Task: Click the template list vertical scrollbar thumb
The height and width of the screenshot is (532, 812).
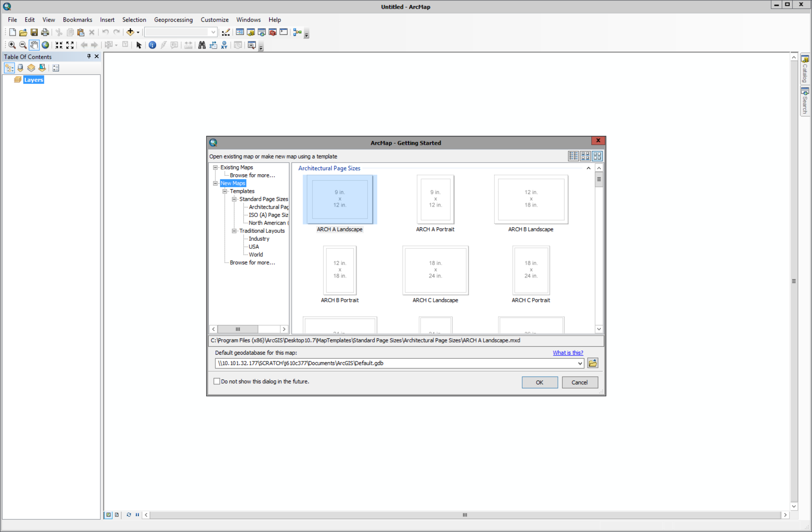Action: coord(599,179)
